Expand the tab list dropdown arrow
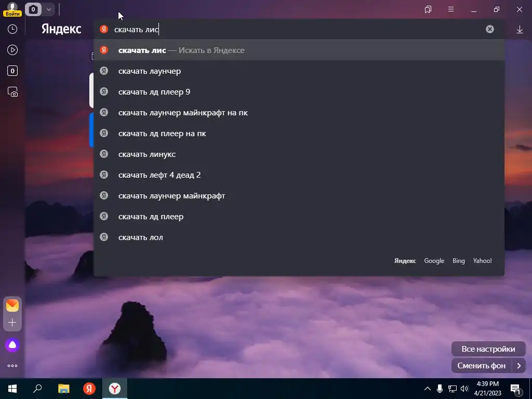Image resolution: width=532 pixels, height=399 pixels. 49,9
